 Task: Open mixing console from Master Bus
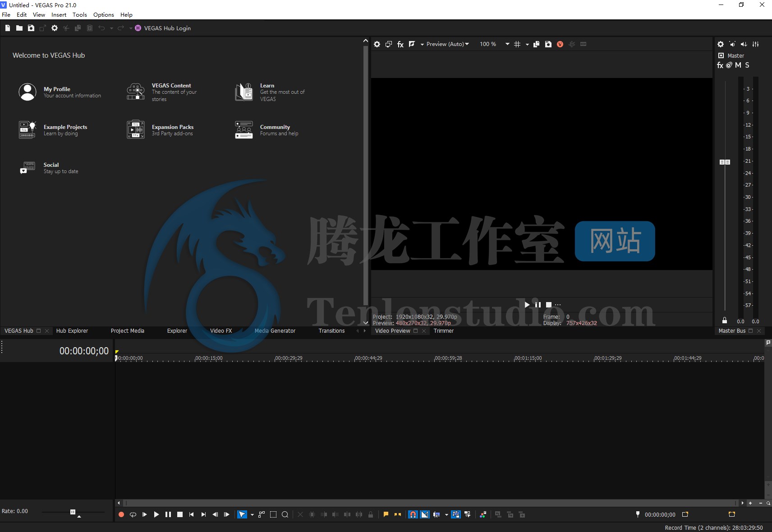(756, 44)
